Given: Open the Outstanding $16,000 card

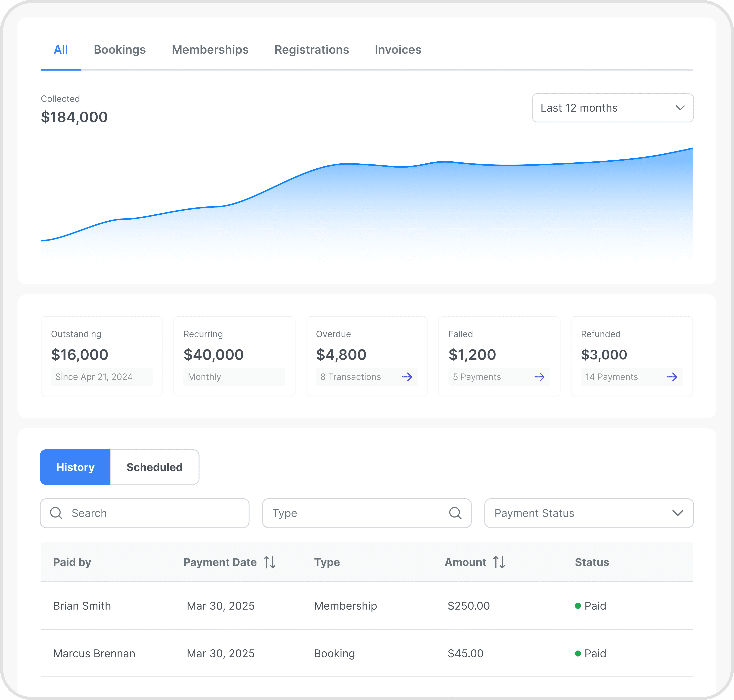Looking at the screenshot, I should pos(102,356).
